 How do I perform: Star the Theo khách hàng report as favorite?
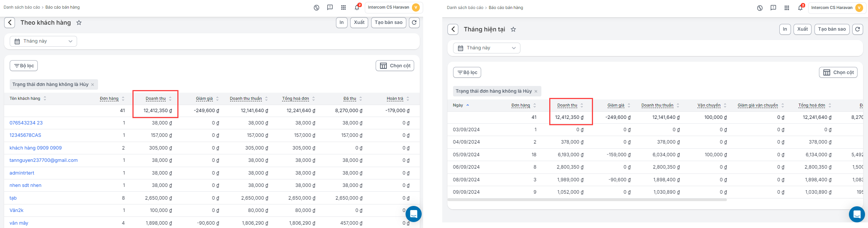pyautogui.click(x=79, y=23)
